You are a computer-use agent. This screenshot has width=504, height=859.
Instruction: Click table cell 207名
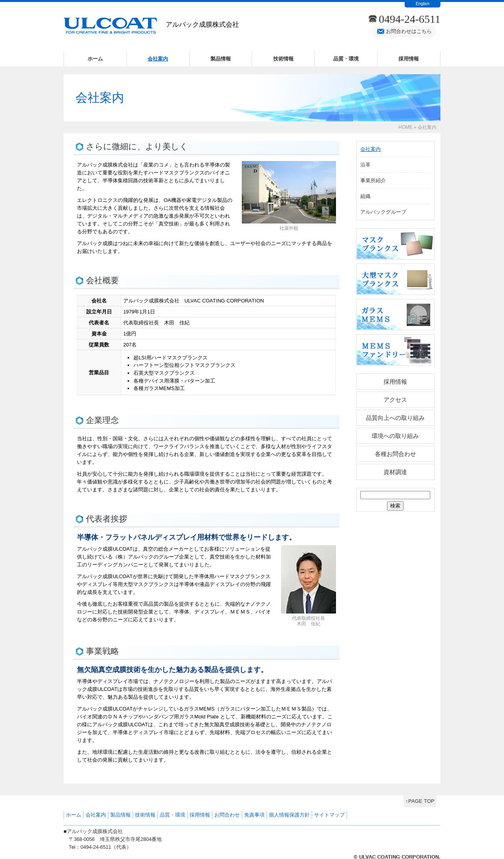[228, 345]
